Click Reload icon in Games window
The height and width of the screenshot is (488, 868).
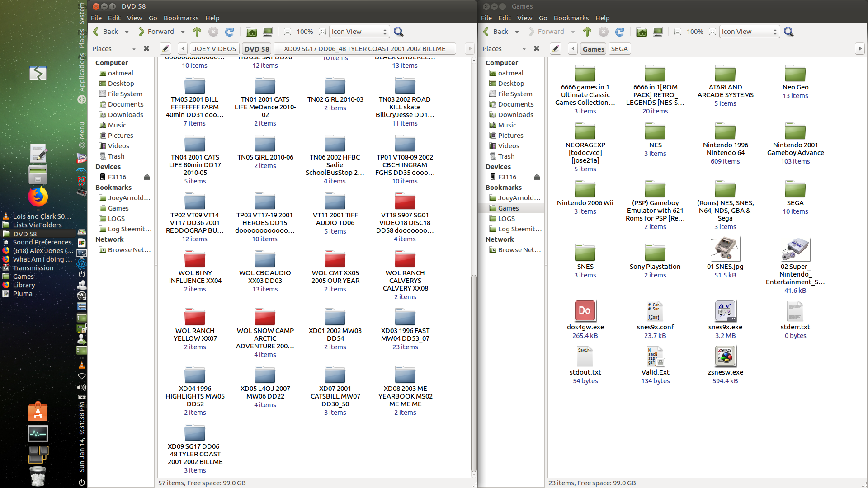620,32
